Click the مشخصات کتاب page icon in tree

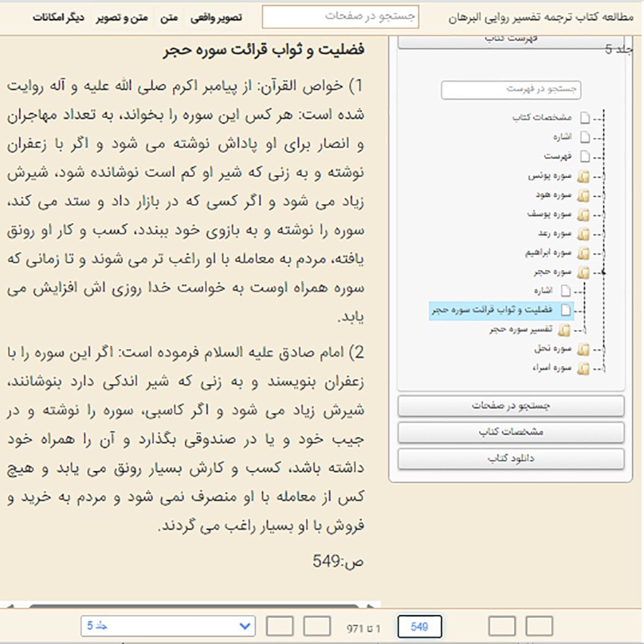tap(585, 118)
